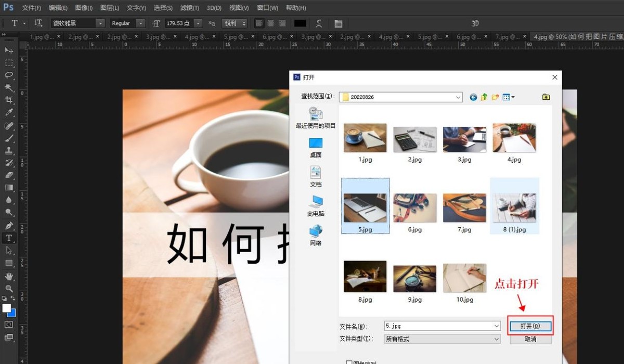Click the up-one-level folder icon in dialog
The image size is (624, 364).
pyautogui.click(x=484, y=97)
